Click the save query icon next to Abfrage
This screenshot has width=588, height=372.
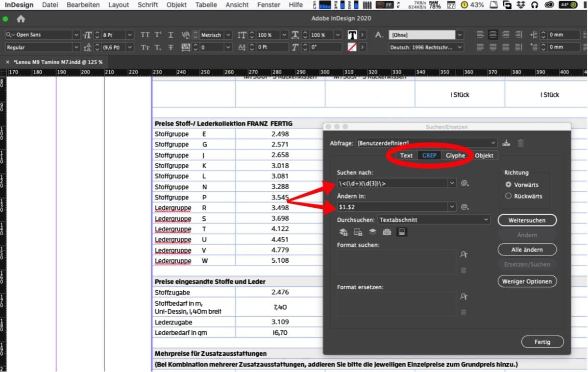506,143
